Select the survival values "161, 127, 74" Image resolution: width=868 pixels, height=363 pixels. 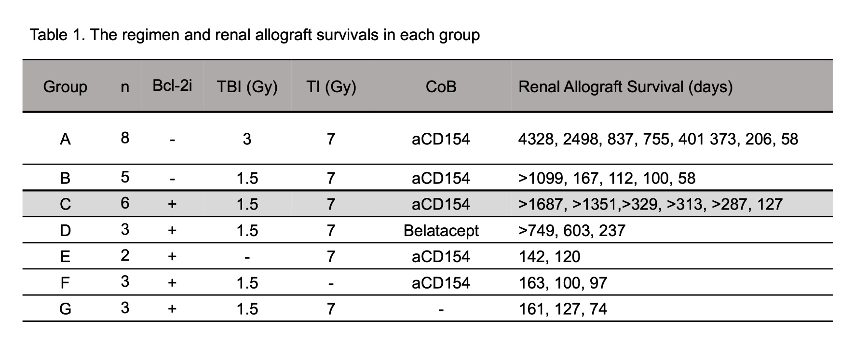tap(562, 309)
